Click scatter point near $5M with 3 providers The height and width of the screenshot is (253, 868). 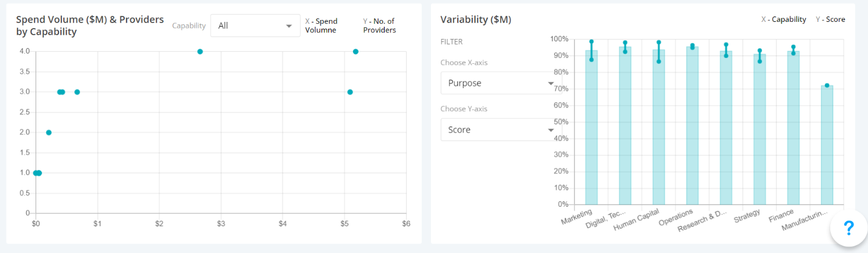tap(350, 92)
